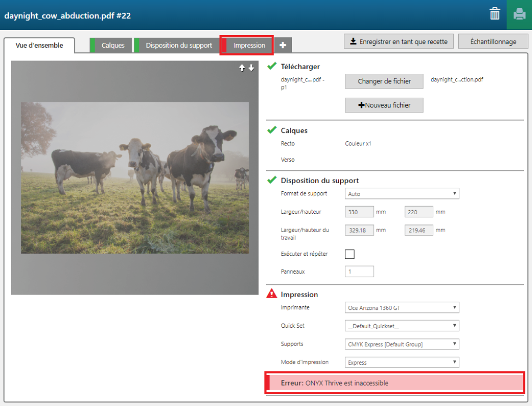This screenshot has width=532, height=406.
Task: Delete the job using the trash icon
Action: click(495, 14)
